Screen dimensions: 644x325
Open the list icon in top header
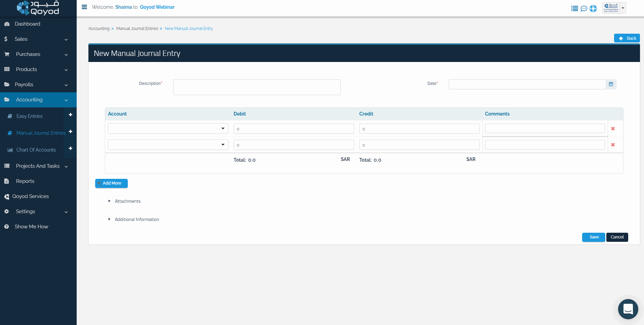pyautogui.click(x=574, y=8)
